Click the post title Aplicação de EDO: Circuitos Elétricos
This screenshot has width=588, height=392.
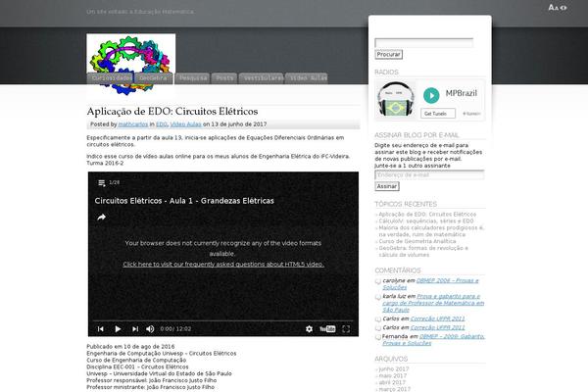[172, 112]
